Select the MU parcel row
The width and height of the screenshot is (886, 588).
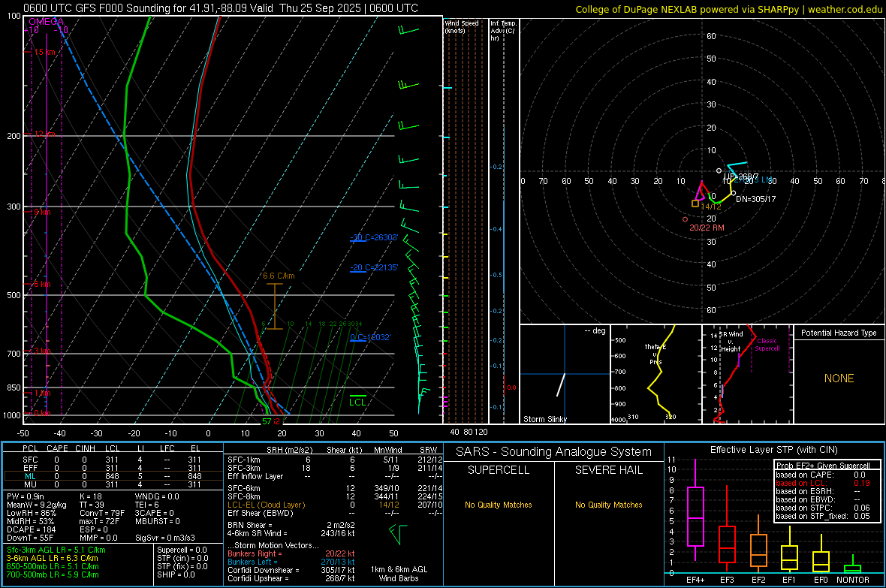pos(112,484)
